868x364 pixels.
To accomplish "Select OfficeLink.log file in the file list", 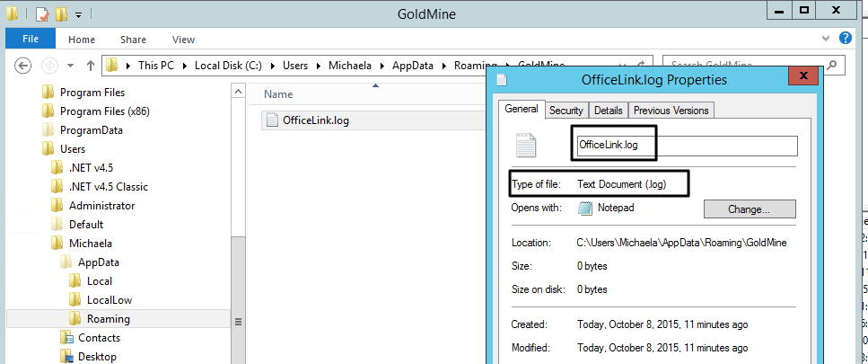I will point(315,120).
